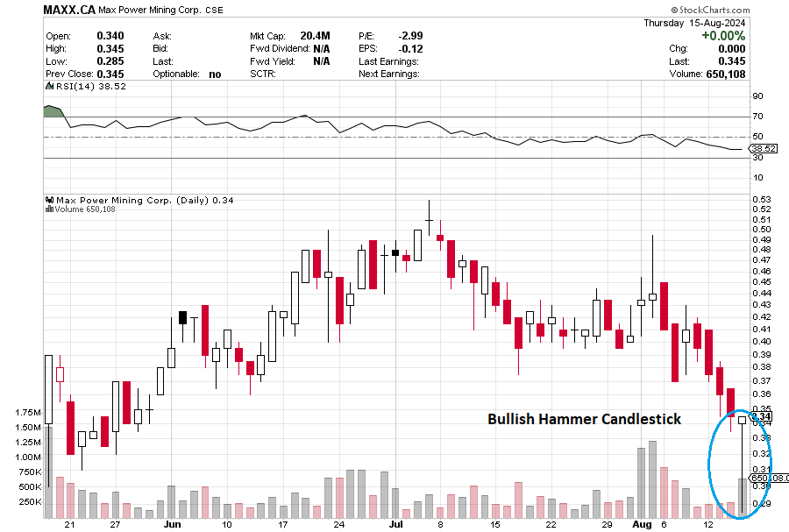Click the RSI axis level 90

coord(757,96)
